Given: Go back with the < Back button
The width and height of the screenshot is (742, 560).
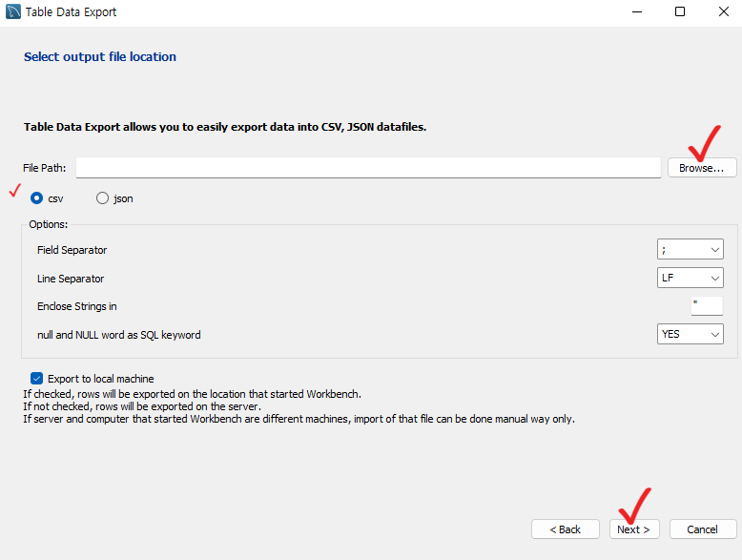Looking at the screenshot, I should pos(565,529).
